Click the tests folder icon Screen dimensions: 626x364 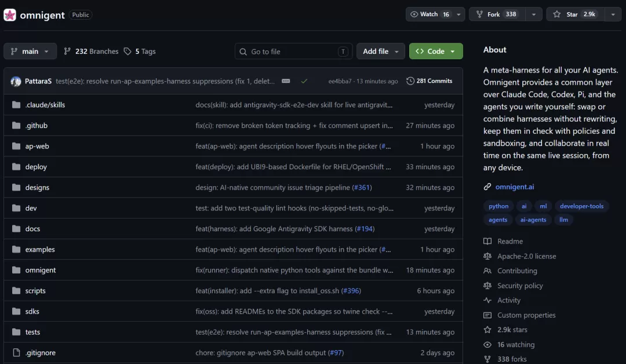coord(16,332)
